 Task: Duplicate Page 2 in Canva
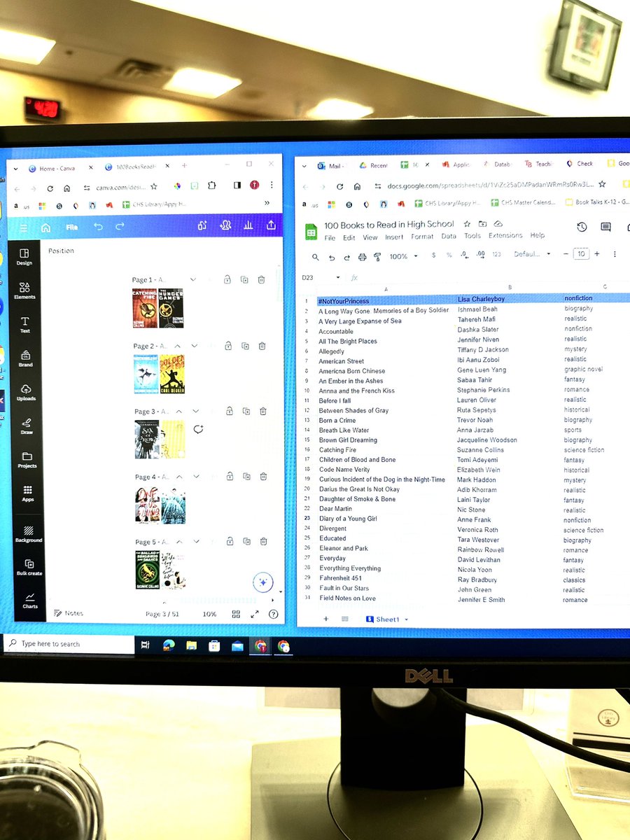245,346
